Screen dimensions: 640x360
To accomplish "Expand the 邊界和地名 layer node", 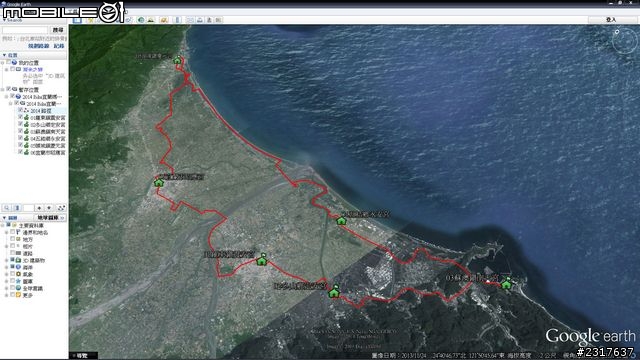I will (7, 232).
